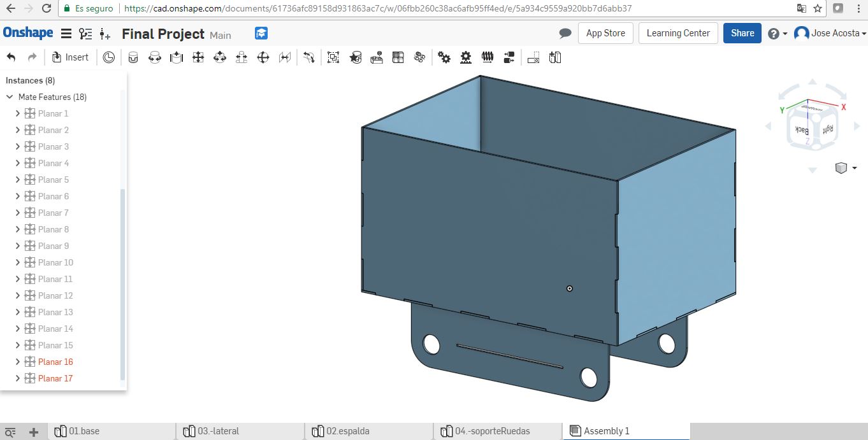Select the Tangent mate tool
This screenshot has width=868, height=440.
pos(309,57)
